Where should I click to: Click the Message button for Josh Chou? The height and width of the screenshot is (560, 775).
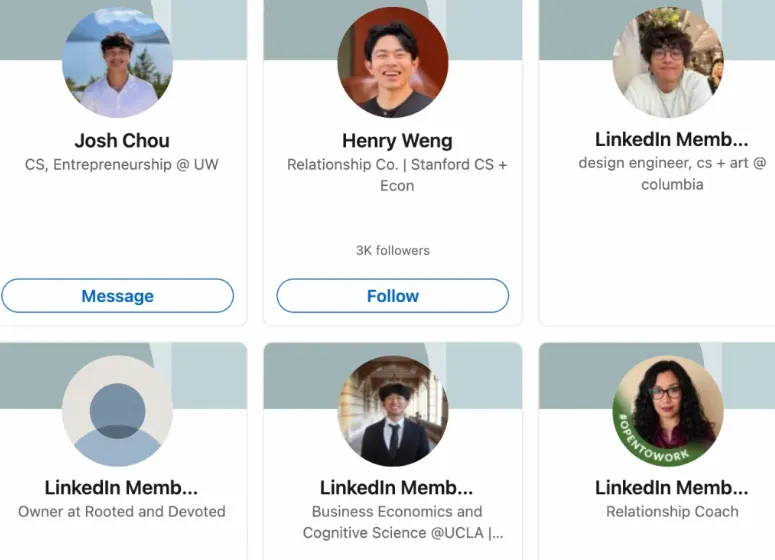(x=118, y=296)
